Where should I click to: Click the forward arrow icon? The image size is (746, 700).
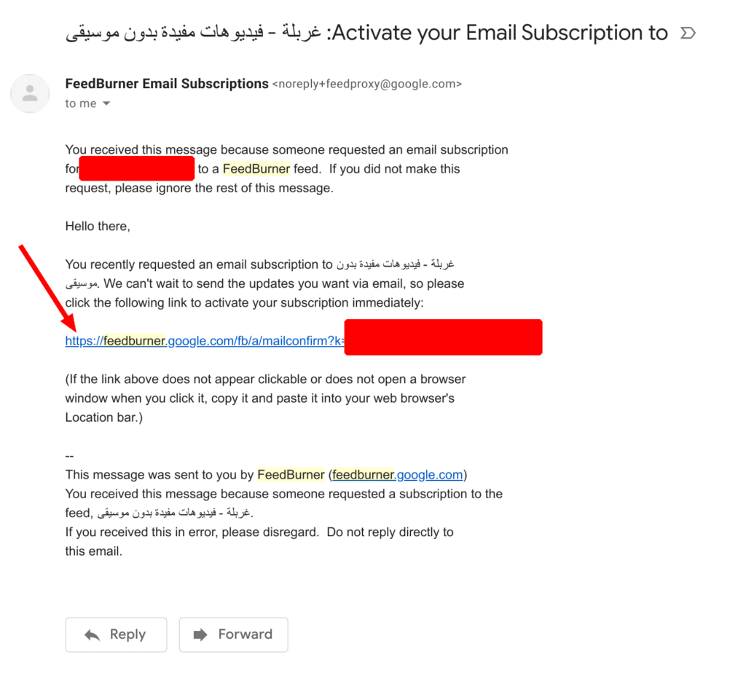(x=200, y=635)
